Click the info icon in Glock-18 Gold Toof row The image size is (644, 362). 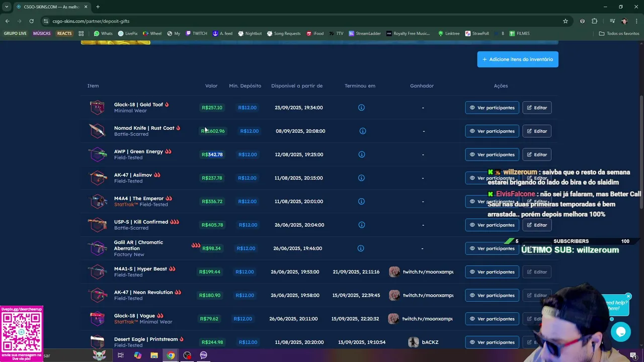361,108
